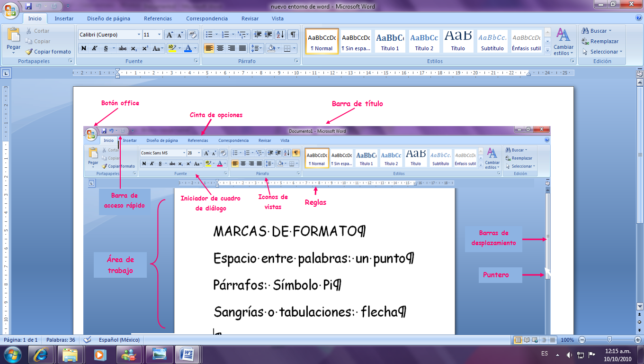Click the spell check book icon in status bar
This screenshot has height=364, width=644.
(x=87, y=340)
